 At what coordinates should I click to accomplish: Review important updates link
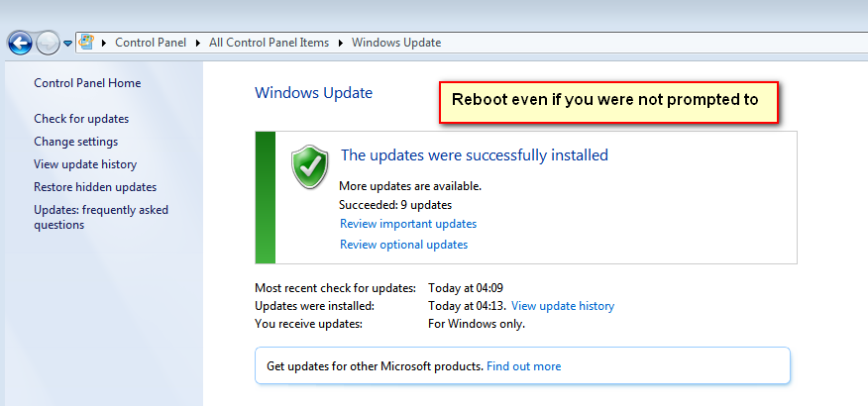[x=408, y=224]
